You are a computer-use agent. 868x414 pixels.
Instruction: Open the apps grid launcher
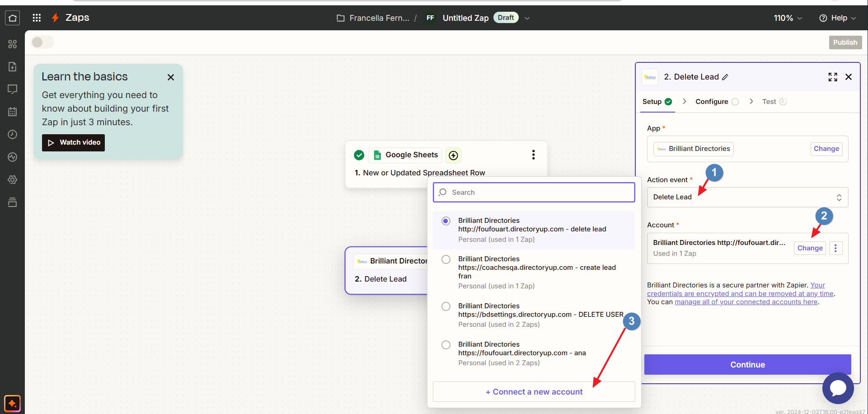point(37,18)
